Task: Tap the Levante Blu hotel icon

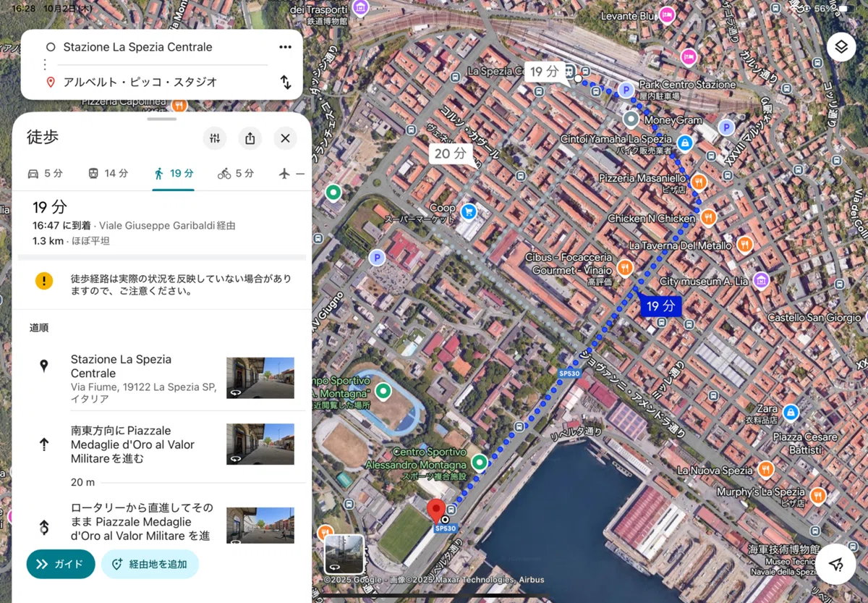Action: point(667,15)
